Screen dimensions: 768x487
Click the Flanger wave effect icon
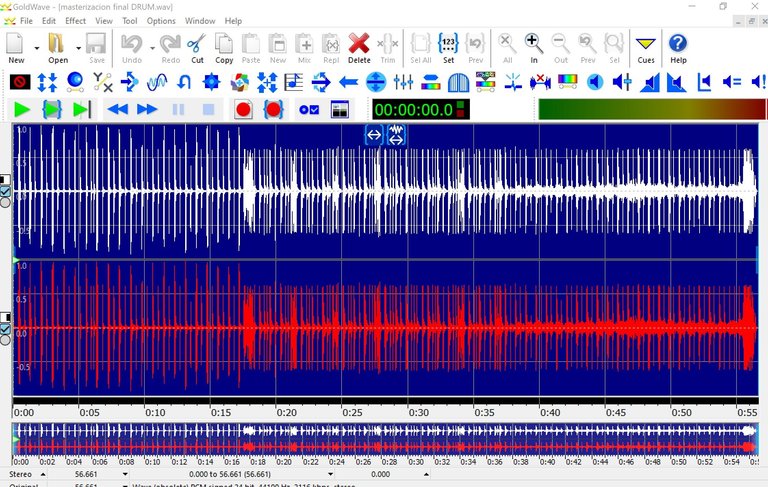pyautogui.click(x=157, y=82)
